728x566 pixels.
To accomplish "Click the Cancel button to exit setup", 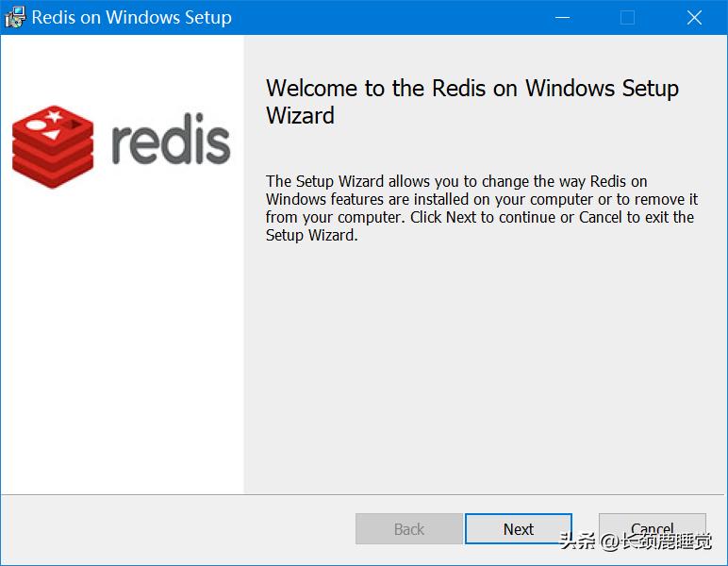I will click(653, 528).
